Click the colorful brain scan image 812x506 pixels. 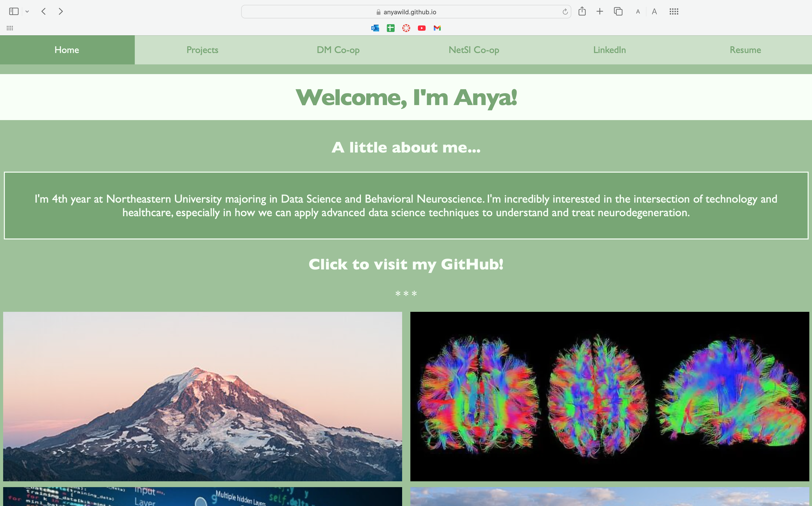609,396
